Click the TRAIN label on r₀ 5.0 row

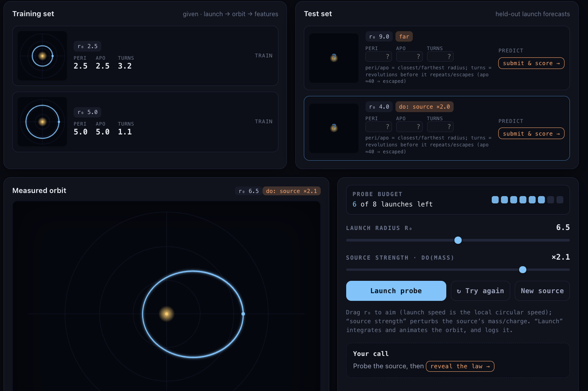[x=264, y=121]
